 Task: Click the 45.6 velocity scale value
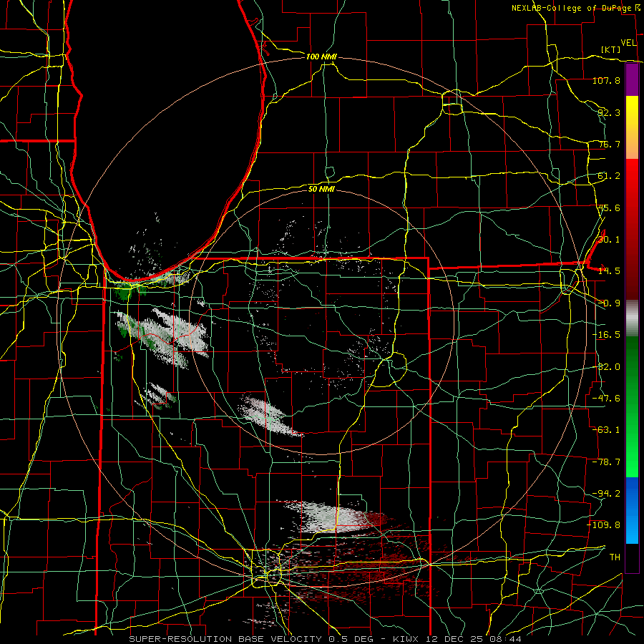609,208
